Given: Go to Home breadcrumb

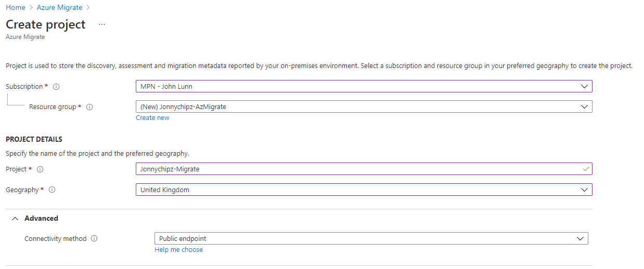Looking at the screenshot, I should [x=16, y=7].
